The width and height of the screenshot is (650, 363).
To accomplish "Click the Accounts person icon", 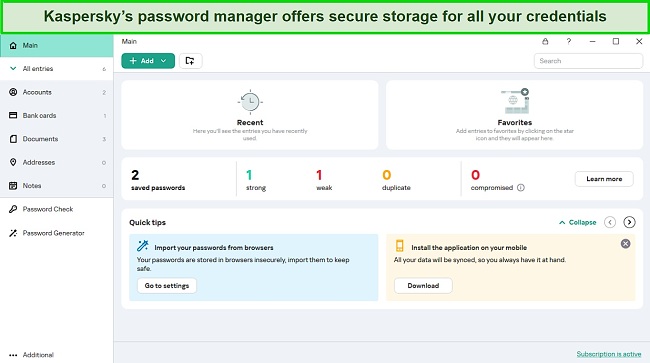I will coord(13,92).
